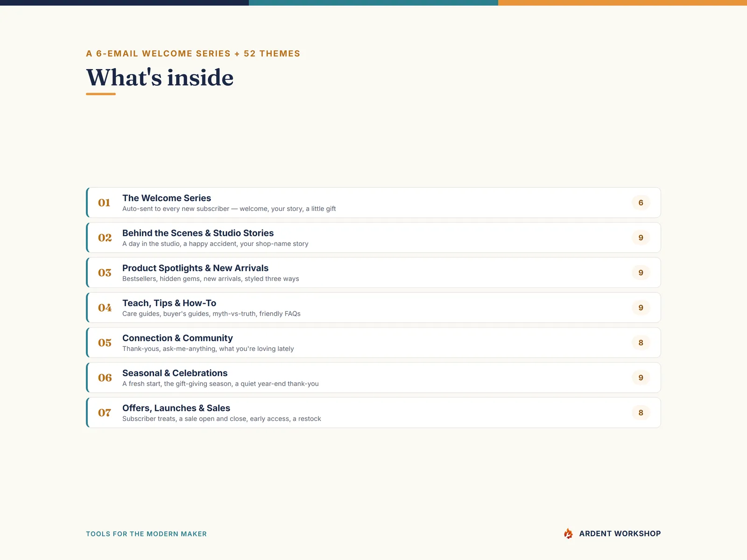Image resolution: width=747 pixels, height=560 pixels.
Task: Click the ARDENT WORKSHOP brand name
Action: [620, 533]
